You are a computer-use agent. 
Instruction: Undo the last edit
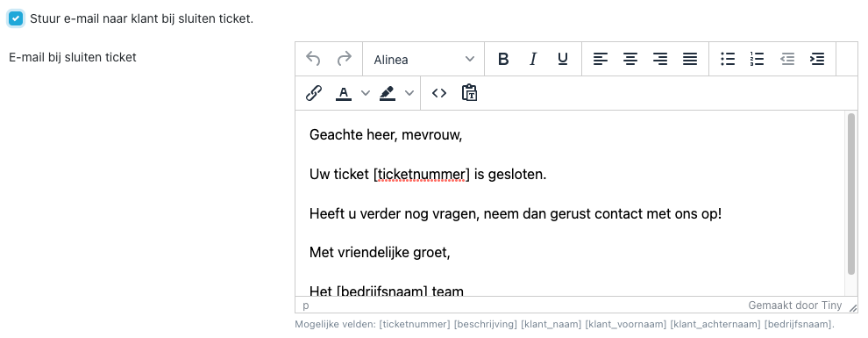click(x=313, y=59)
